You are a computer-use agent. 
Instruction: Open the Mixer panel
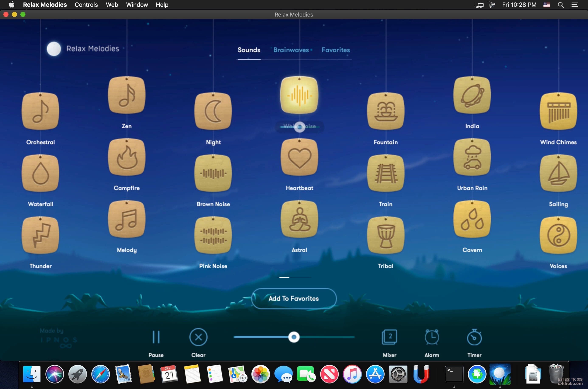coord(389,337)
